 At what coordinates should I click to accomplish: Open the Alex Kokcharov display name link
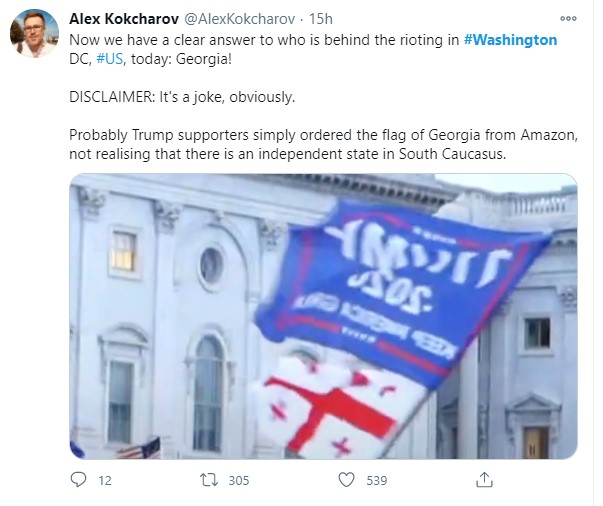124,19
